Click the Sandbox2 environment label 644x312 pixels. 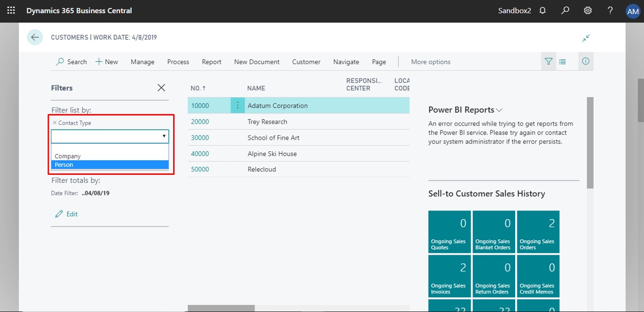pos(514,11)
